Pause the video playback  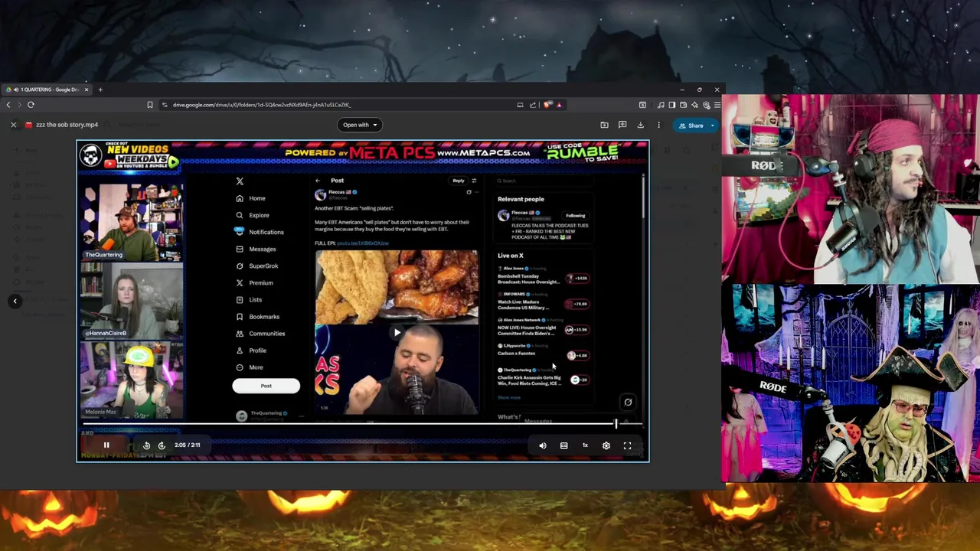coord(106,445)
